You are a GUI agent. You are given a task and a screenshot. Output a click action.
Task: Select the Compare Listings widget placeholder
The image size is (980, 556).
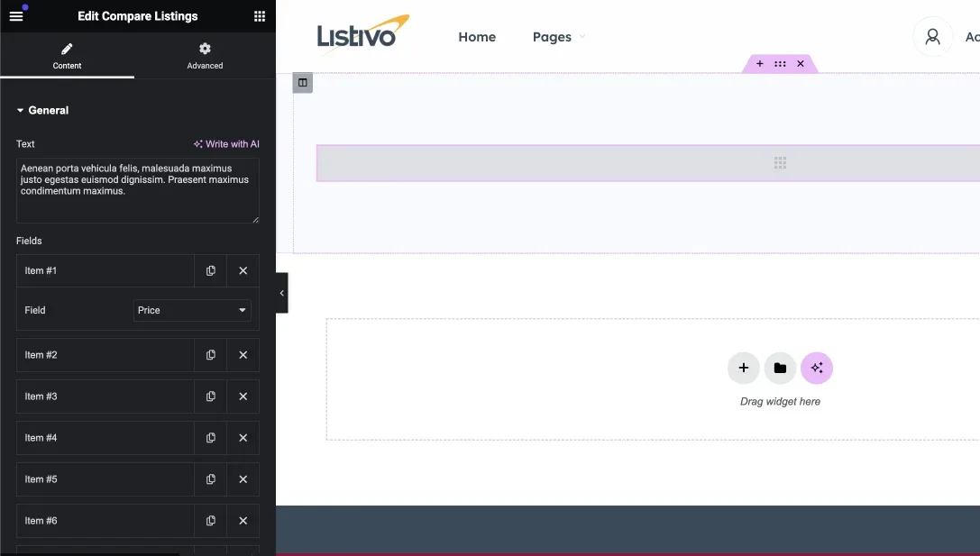(648, 163)
